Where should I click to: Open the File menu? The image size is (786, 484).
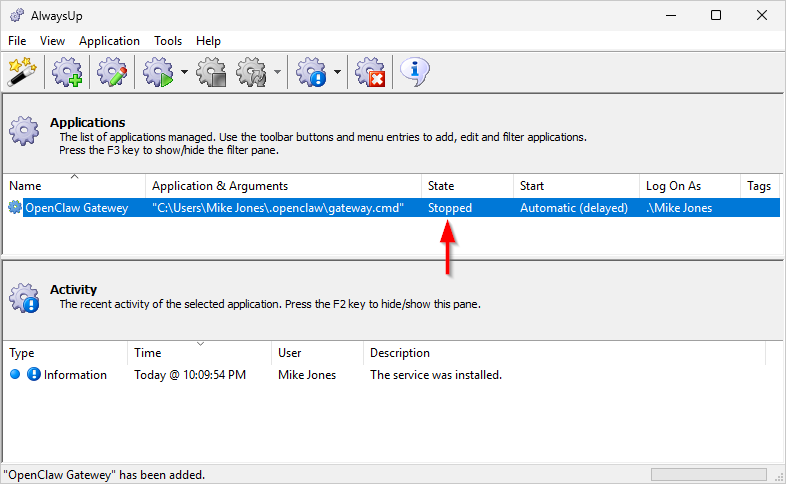click(17, 41)
